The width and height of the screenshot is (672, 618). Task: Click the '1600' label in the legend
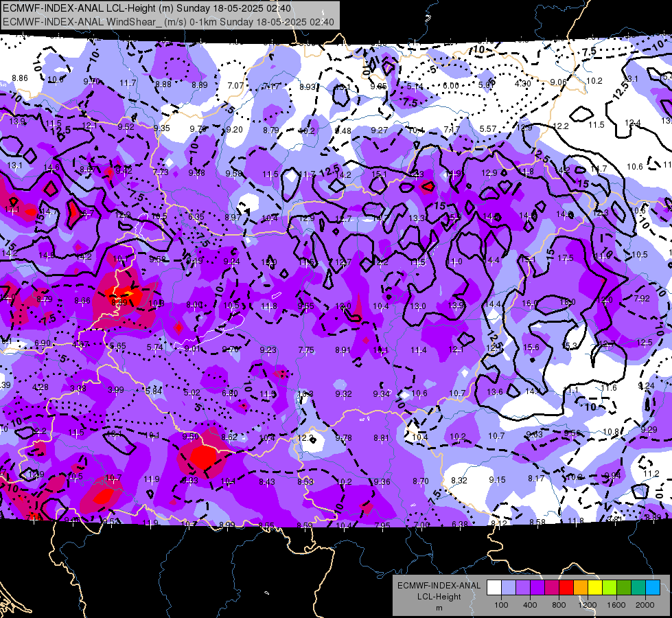point(616,605)
